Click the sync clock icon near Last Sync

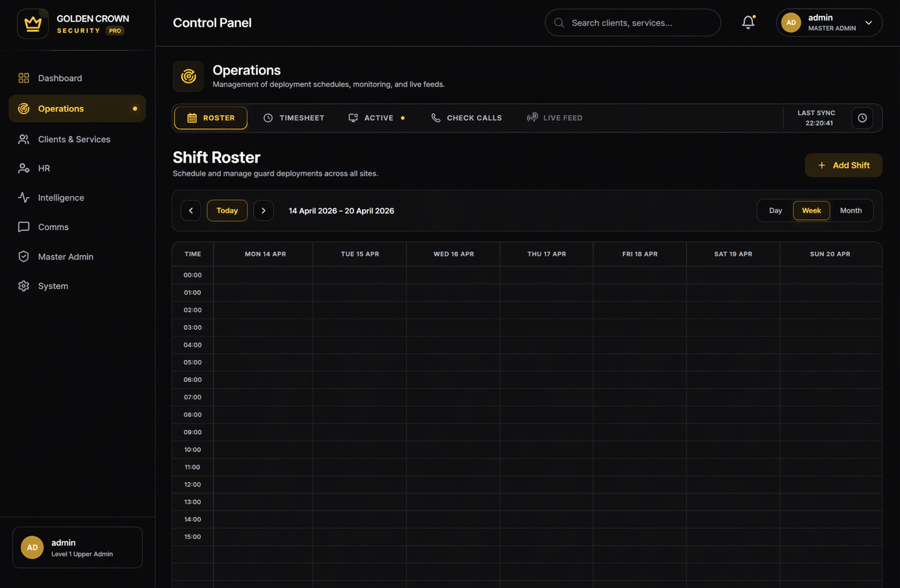pyautogui.click(x=862, y=118)
